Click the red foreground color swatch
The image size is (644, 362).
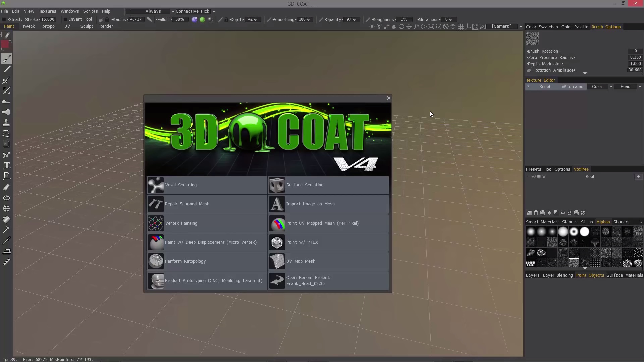click(5, 44)
